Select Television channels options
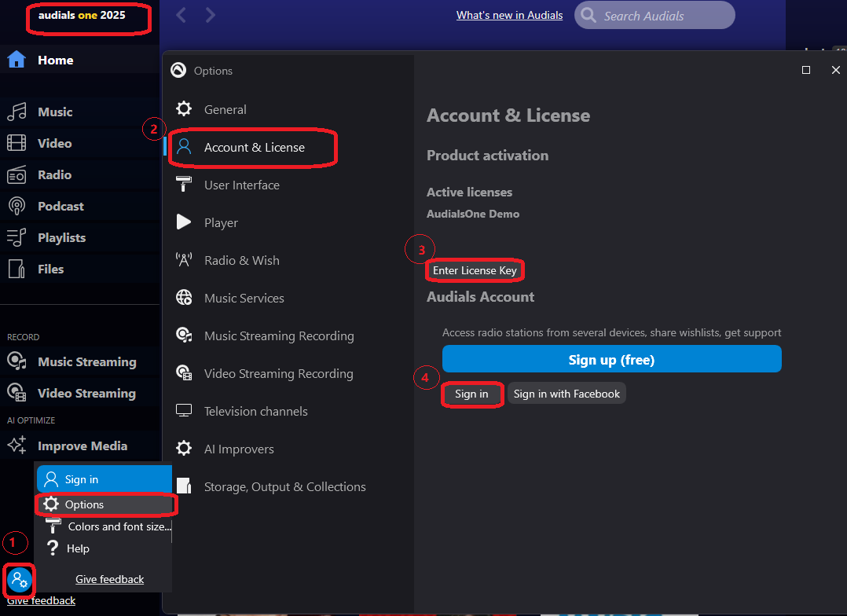 pos(255,411)
